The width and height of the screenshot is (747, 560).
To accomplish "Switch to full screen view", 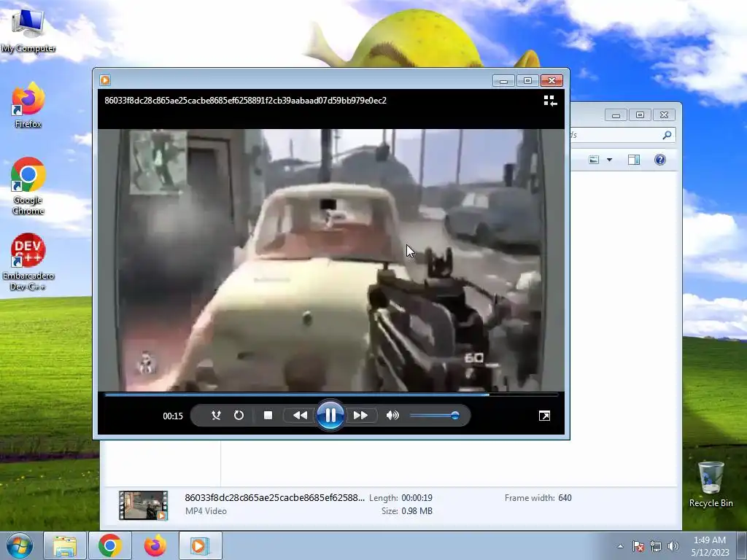I will tap(544, 416).
